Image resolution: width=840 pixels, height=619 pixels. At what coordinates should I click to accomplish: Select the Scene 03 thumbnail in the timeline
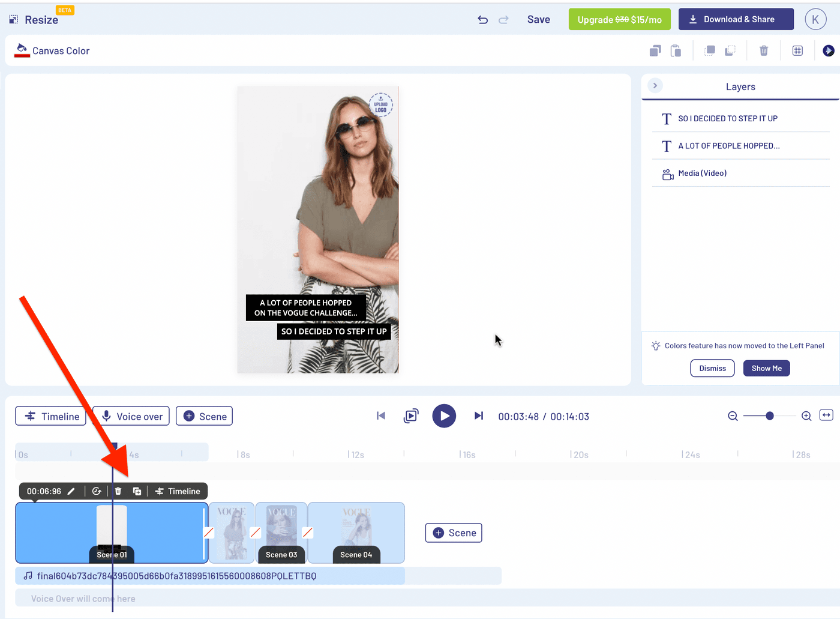pos(281,533)
